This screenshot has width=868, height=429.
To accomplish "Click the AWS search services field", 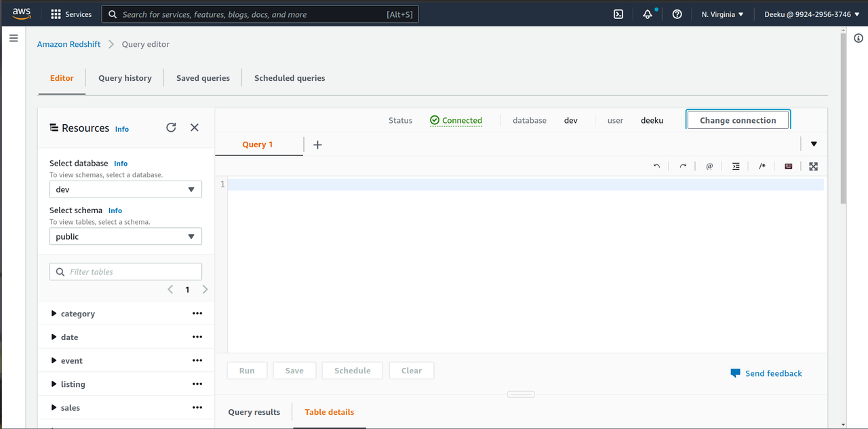I will click(260, 14).
